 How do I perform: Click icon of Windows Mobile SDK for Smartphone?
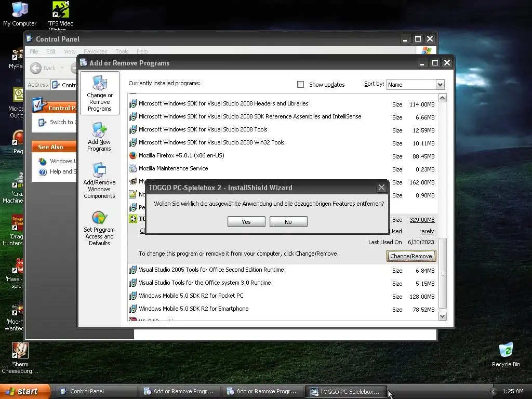pyautogui.click(x=133, y=309)
